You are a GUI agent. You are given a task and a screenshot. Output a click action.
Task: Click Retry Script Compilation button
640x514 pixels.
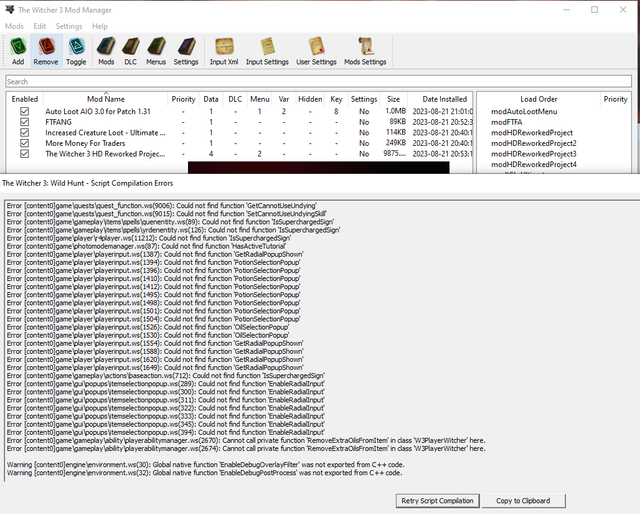pos(438,501)
